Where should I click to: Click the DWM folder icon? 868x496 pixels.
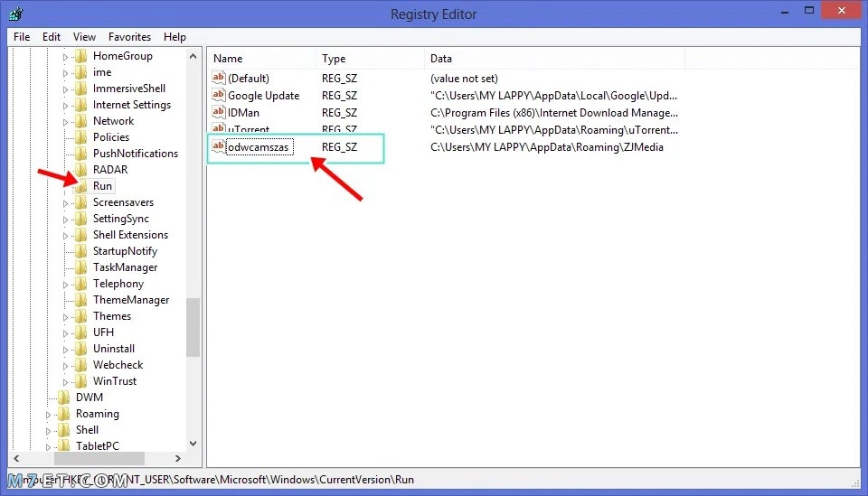click(63, 397)
